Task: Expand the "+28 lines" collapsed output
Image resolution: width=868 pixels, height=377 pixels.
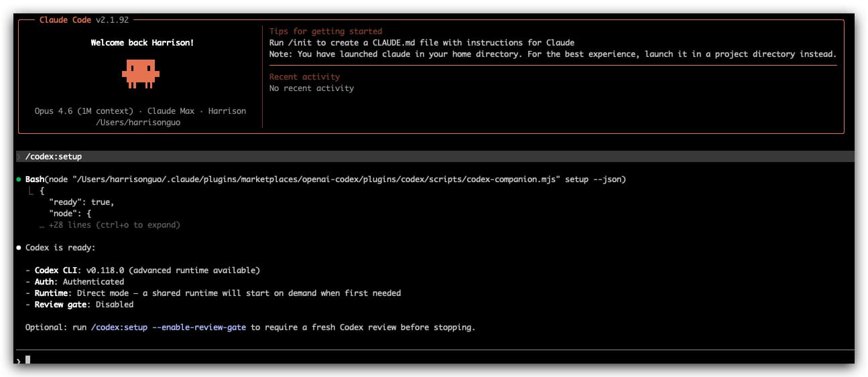Action: tap(109, 225)
